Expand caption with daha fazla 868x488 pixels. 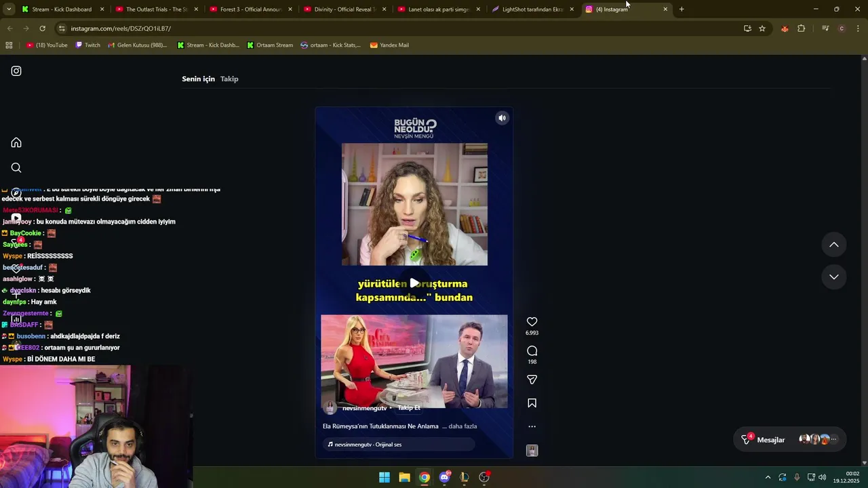(462, 426)
